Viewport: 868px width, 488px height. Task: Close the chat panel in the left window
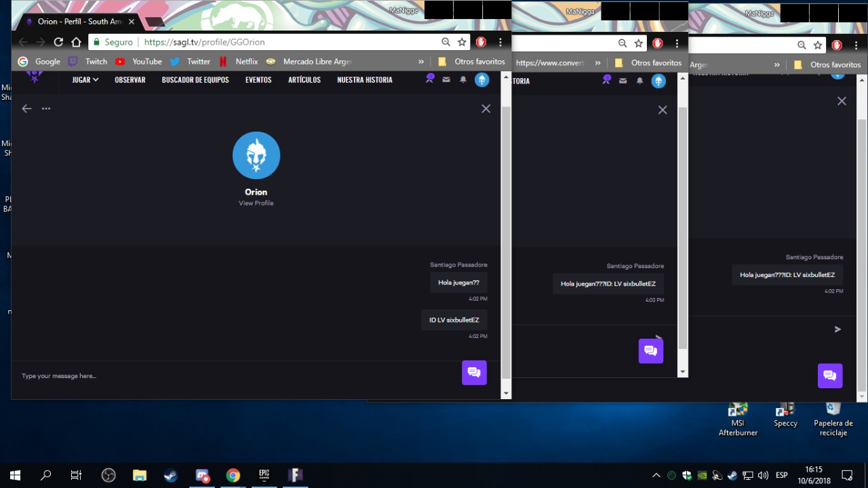pos(486,109)
